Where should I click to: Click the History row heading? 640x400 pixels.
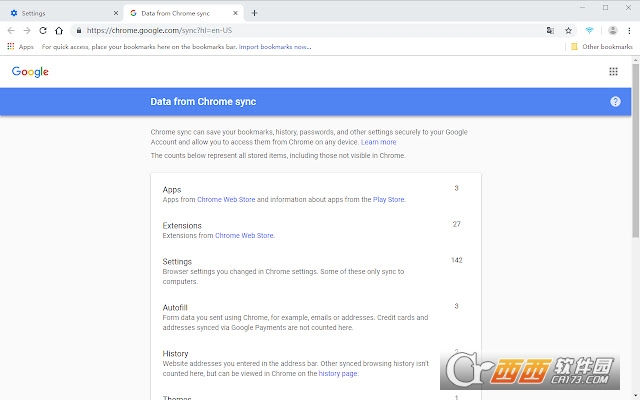click(175, 354)
